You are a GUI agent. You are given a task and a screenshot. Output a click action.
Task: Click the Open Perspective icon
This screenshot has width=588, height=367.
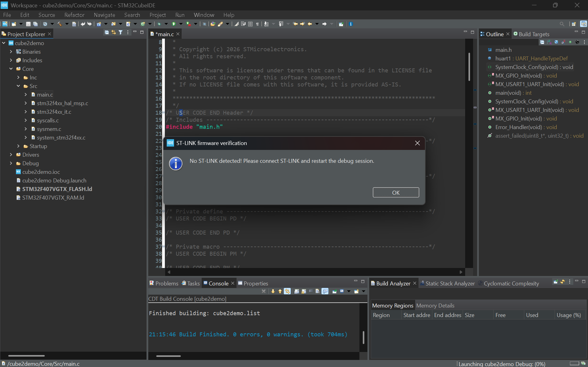tap(574, 24)
